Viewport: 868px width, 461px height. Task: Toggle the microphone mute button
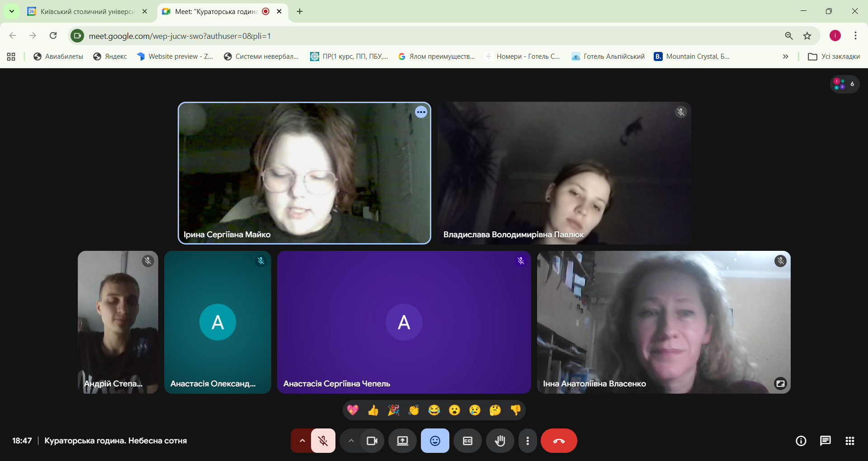point(323,441)
